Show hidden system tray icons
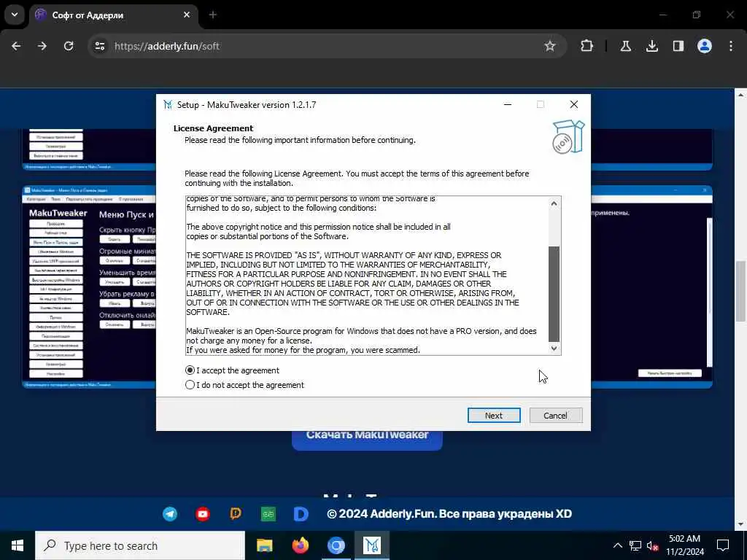The height and width of the screenshot is (560, 747). coord(617,545)
